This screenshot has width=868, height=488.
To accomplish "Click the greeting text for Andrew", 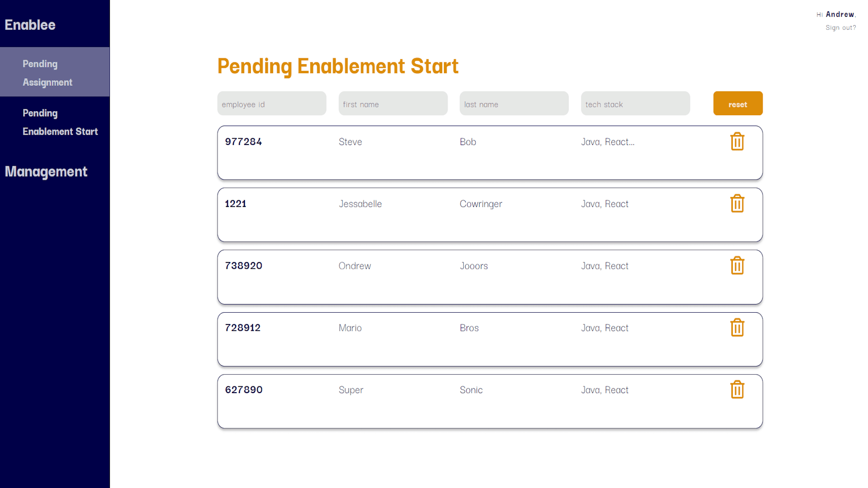I will (x=836, y=14).
